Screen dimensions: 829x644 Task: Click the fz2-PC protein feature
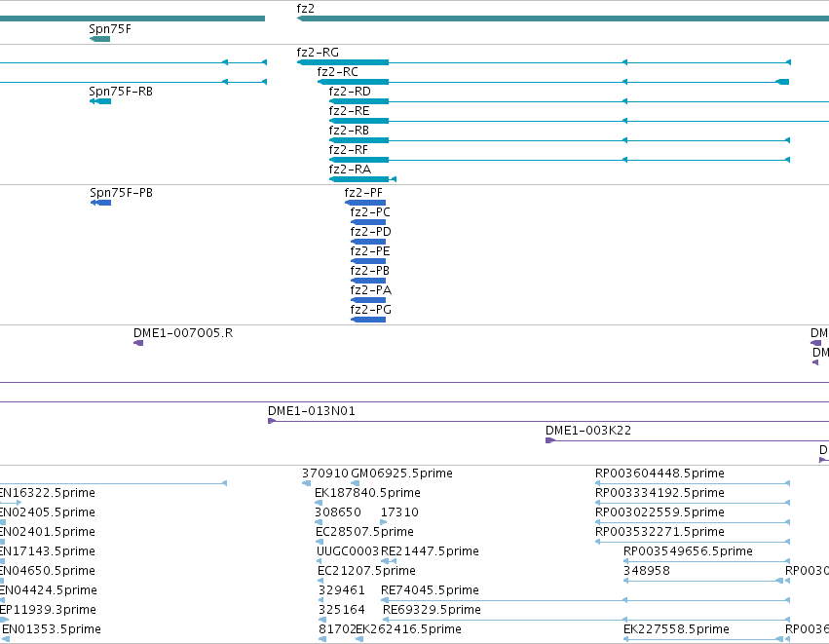click(x=368, y=222)
